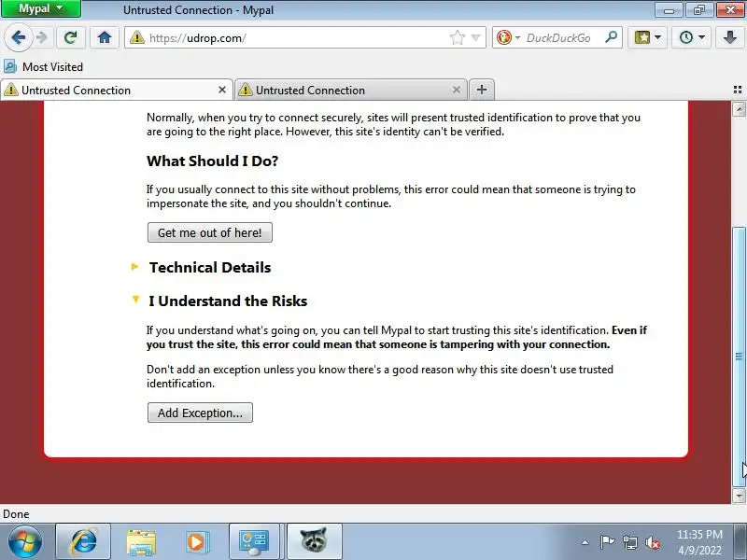This screenshot has width=747, height=560.
Task: Open the control panel taskbar icon
Action: (x=254, y=542)
